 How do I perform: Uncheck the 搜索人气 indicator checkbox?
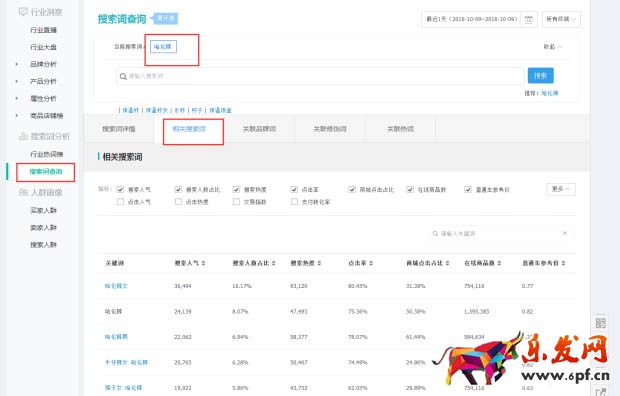121,189
